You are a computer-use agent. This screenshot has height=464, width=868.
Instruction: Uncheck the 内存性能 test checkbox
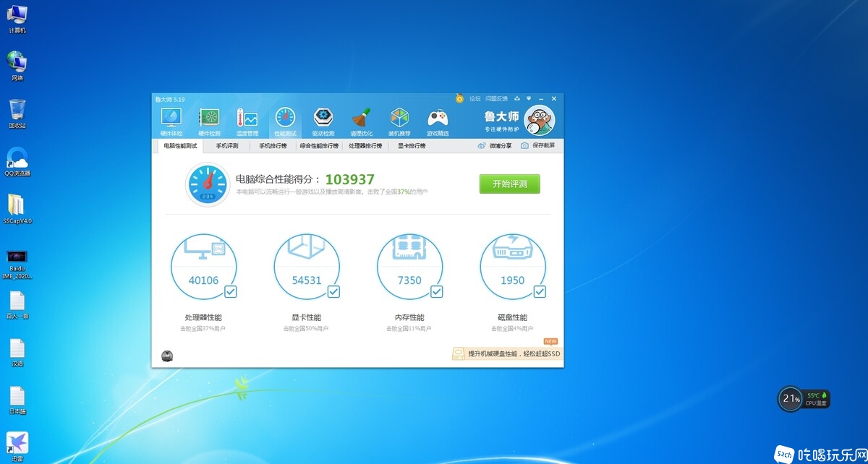(437, 292)
